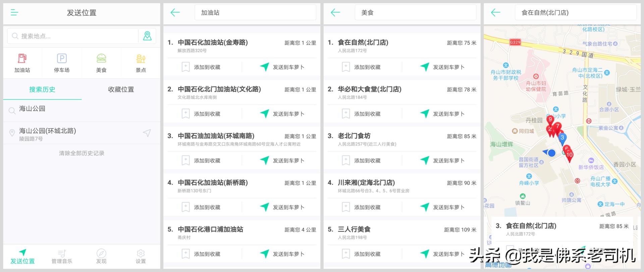Go back from 美食 results screen
The image size is (644, 272).
click(x=335, y=13)
